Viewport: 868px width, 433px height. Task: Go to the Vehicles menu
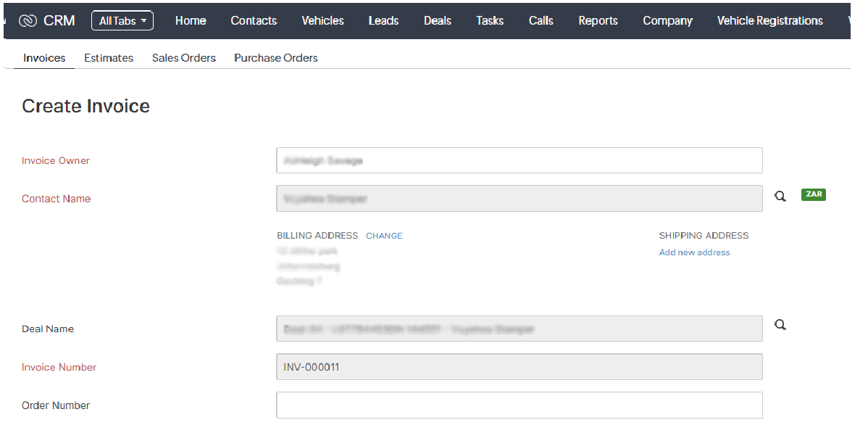pos(322,20)
